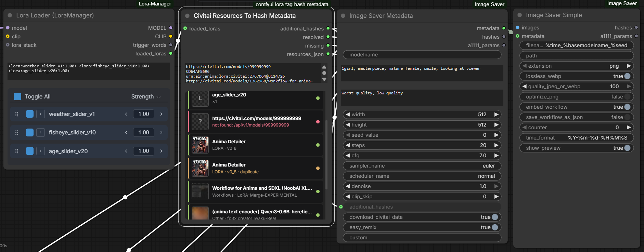
Task: Click the Strength resize arrows icon
Action: point(158,97)
